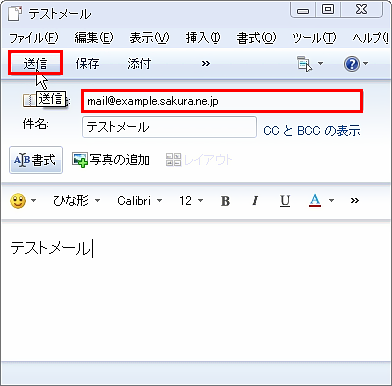Click 写真の追加 to add photos
Screen dimensions: 392x386
click(x=111, y=160)
